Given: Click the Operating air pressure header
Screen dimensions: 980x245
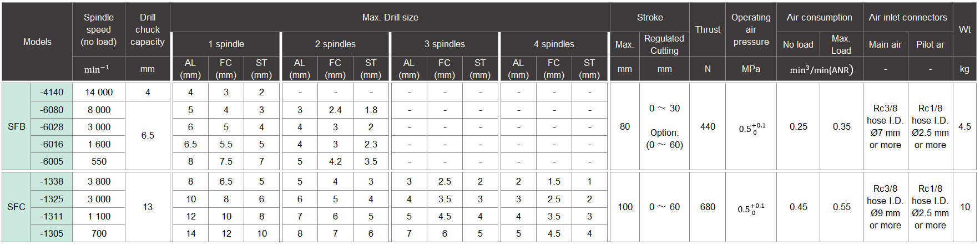Looking at the screenshot, I should pyautogui.click(x=751, y=29).
